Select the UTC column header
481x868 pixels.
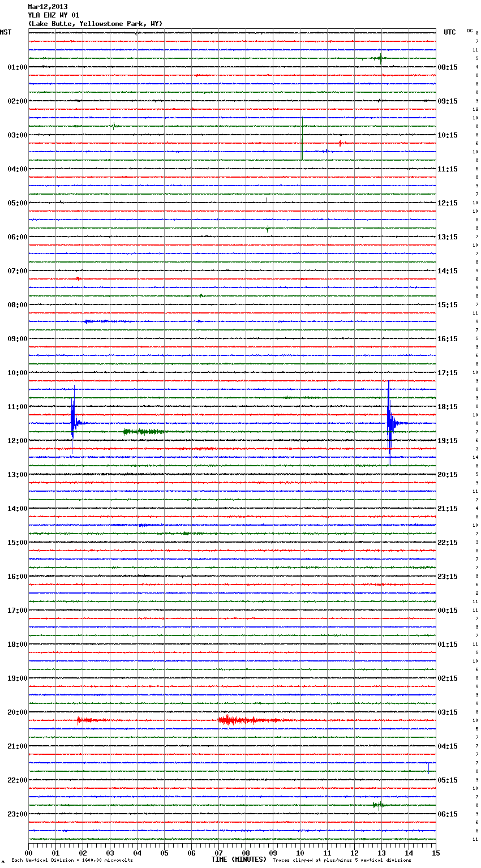click(449, 32)
